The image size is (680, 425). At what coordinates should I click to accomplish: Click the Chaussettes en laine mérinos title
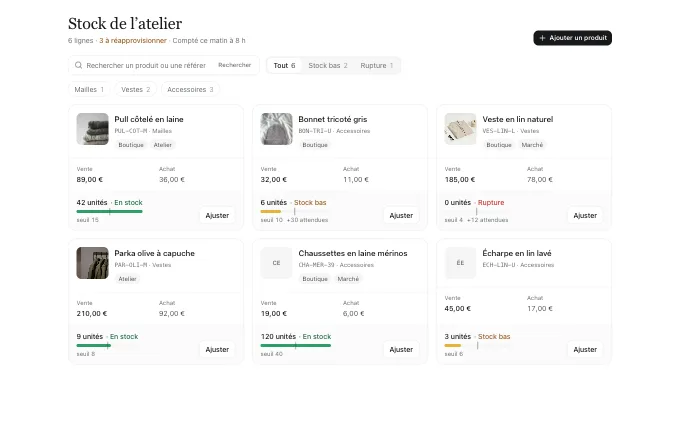[353, 253]
